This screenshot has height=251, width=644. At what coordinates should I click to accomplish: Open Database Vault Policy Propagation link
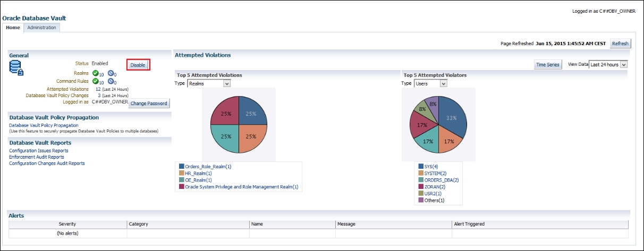(44, 125)
